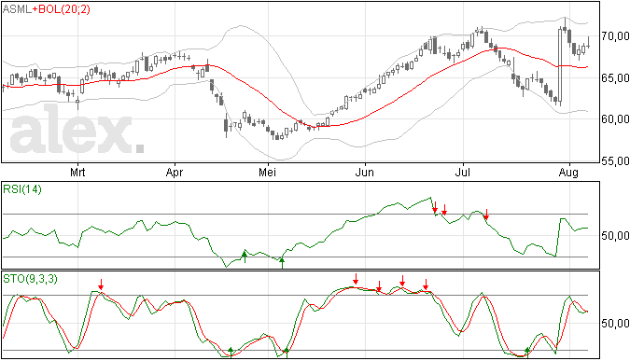Click the 50,00 value on STO panel
This screenshot has width=644, height=361.
[x=615, y=324]
